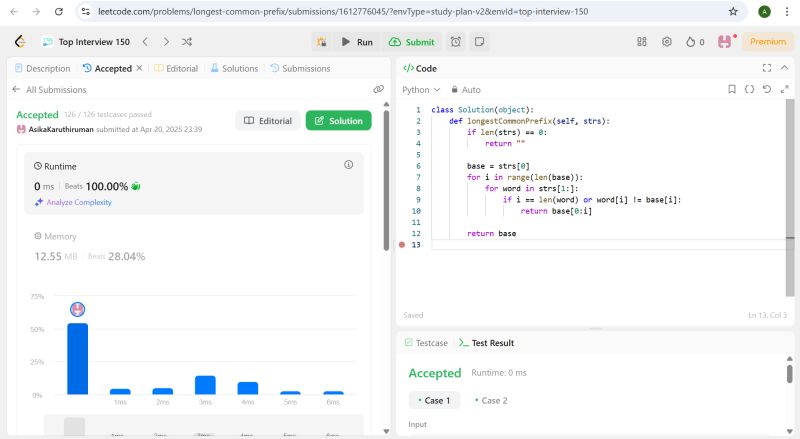Click the bookmark icon in code toolbar

click(732, 89)
